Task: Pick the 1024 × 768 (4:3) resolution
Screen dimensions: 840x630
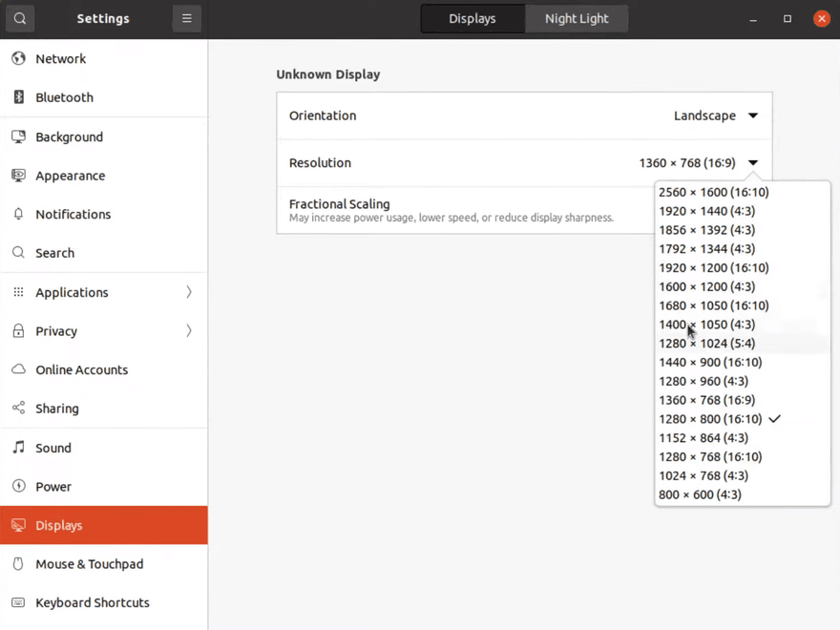Action: 703,475
